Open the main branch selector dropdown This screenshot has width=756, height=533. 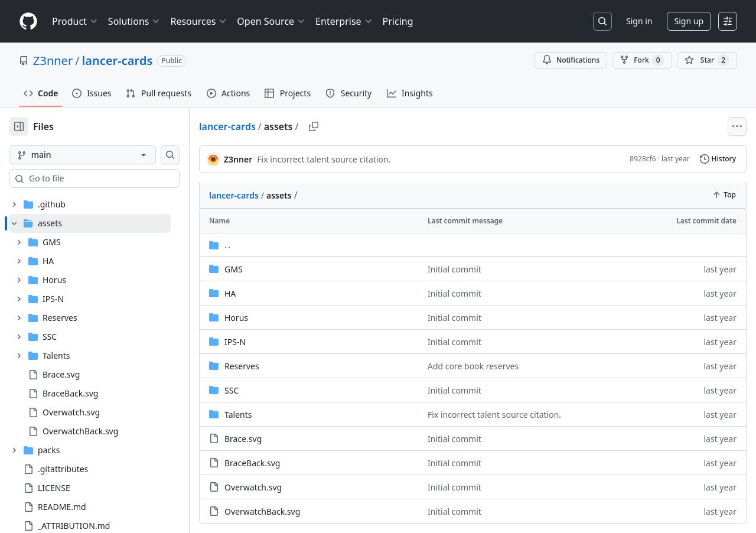[x=83, y=155]
